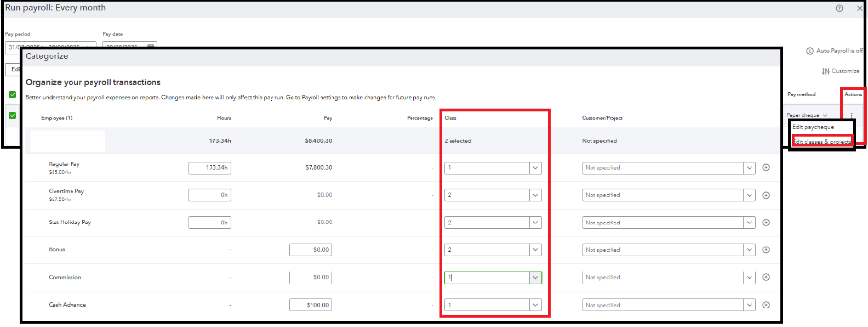This screenshot has width=868, height=327.
Task: Open the help icon in Run payroll header
Action: coord(840,8)
